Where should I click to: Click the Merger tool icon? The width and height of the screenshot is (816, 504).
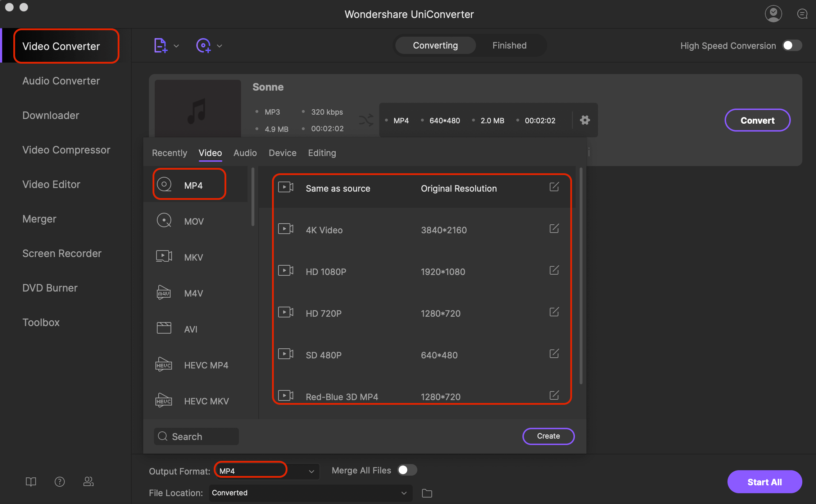38,218
